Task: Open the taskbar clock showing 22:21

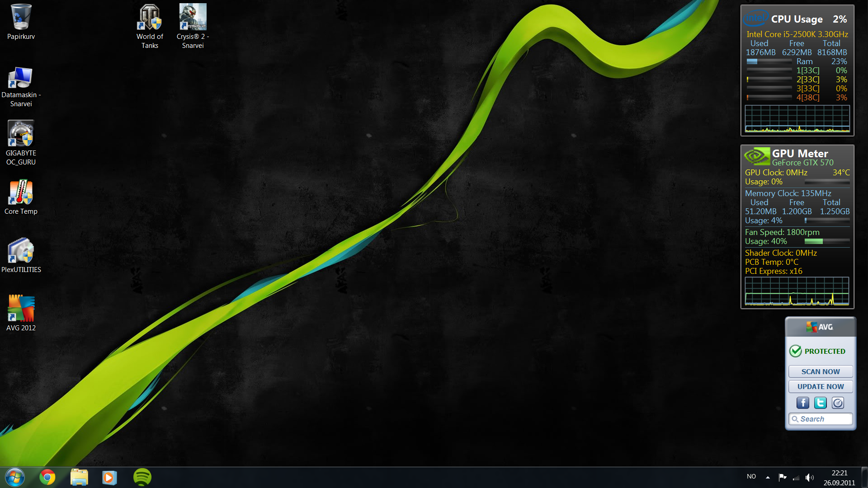Action: click(840, 478)
